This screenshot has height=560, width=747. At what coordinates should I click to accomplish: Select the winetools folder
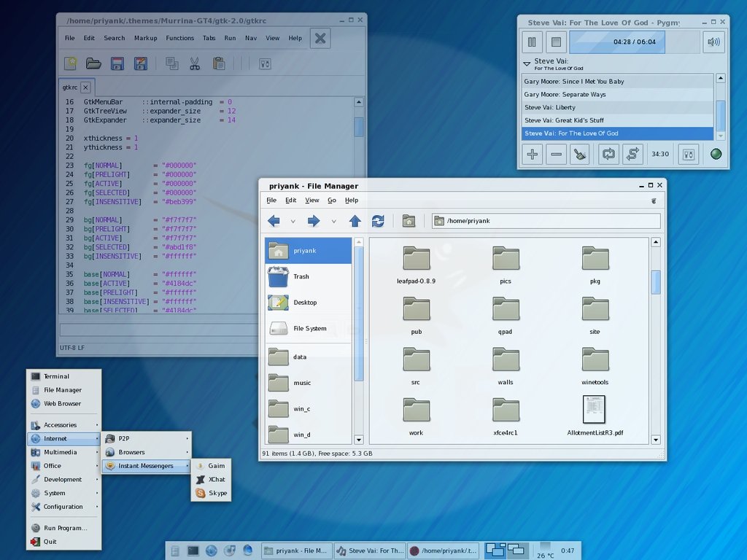pyautogui.click(x=595, y=366)
